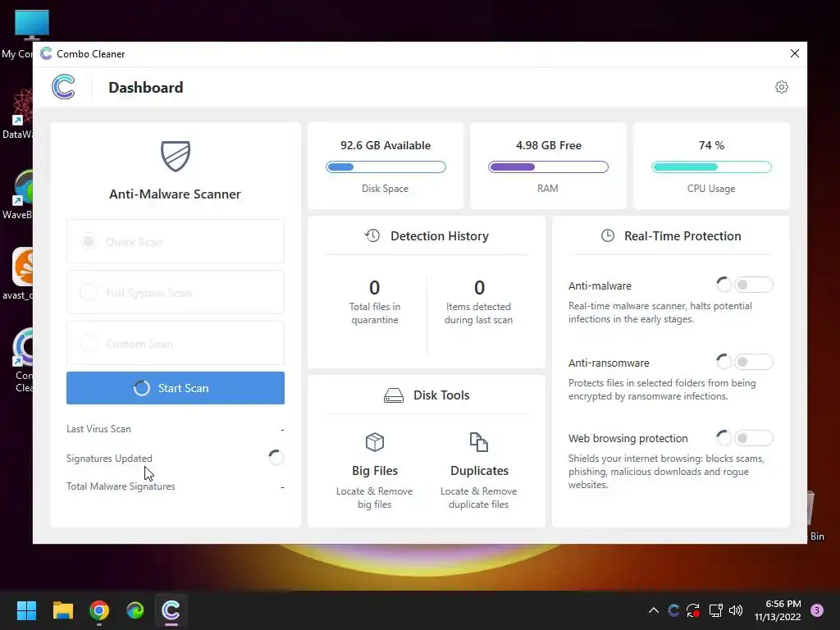Click the Detection History heading
Screen dimensions: 840x630
coord(440,235)
